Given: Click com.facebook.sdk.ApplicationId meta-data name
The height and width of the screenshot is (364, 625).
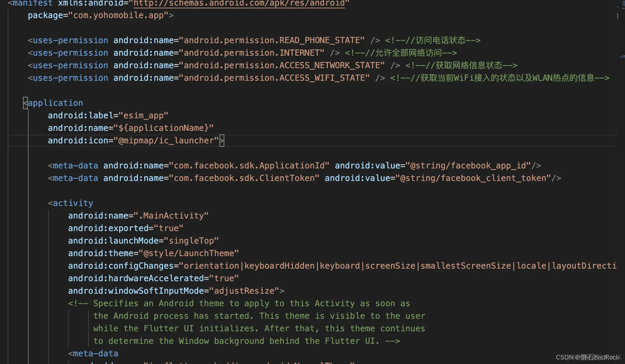Looking at the screenshot, I should (x=249, y=166).
